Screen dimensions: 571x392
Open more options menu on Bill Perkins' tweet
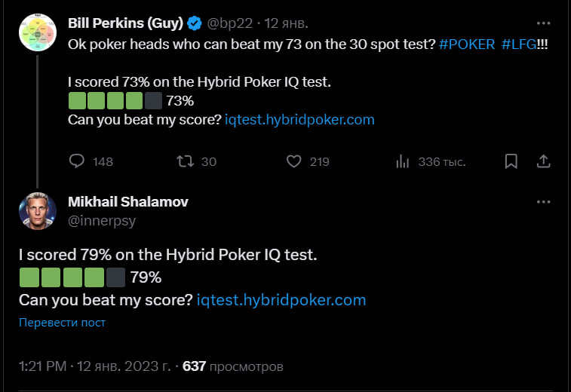pos(542,23)
